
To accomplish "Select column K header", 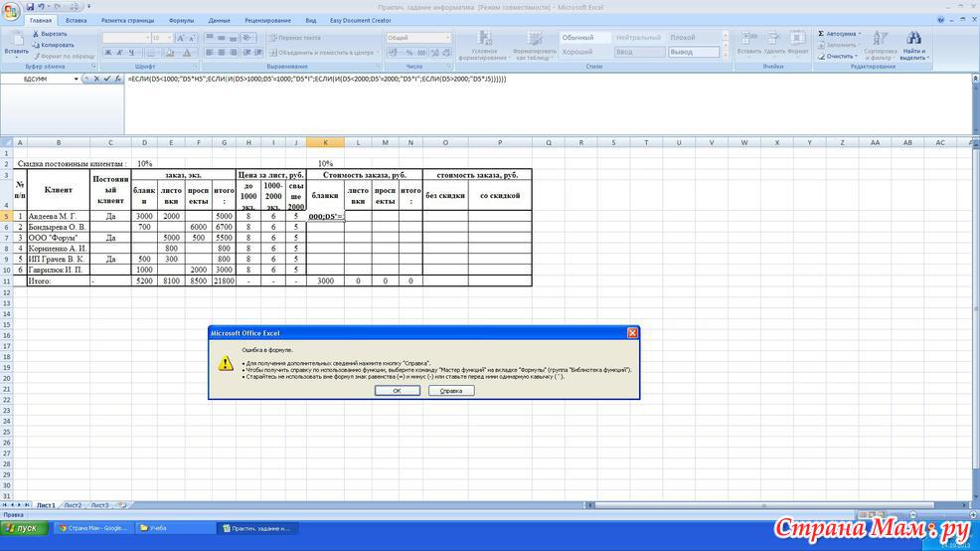I will point(325,142).
